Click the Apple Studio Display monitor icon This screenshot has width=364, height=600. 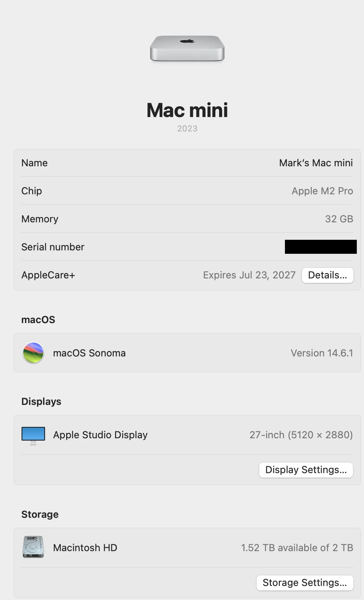coord(33,436)
